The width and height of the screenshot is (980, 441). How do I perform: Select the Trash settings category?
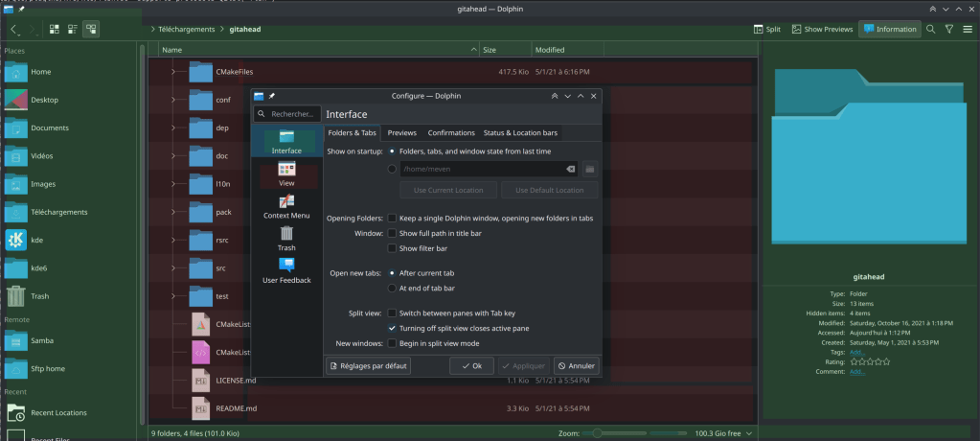pos(286,239)
